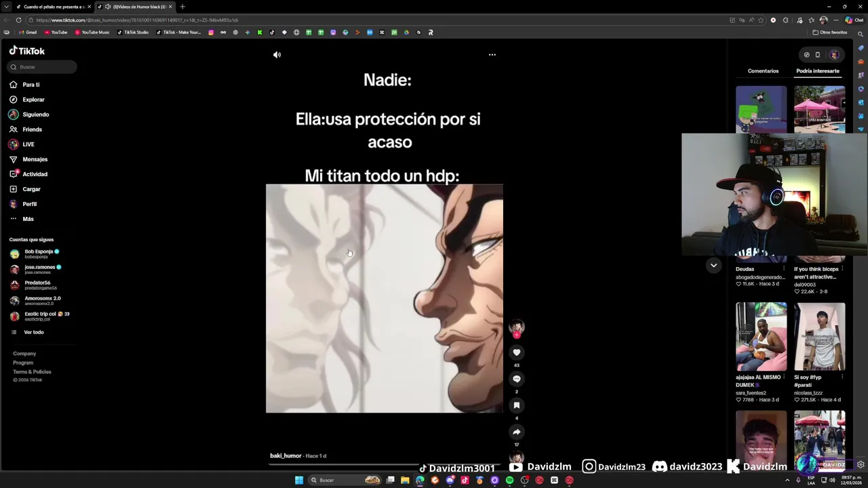Open Edge read aloud text icon
The width and height of the screenshot is (868, 488).
[x=752, y=20]
